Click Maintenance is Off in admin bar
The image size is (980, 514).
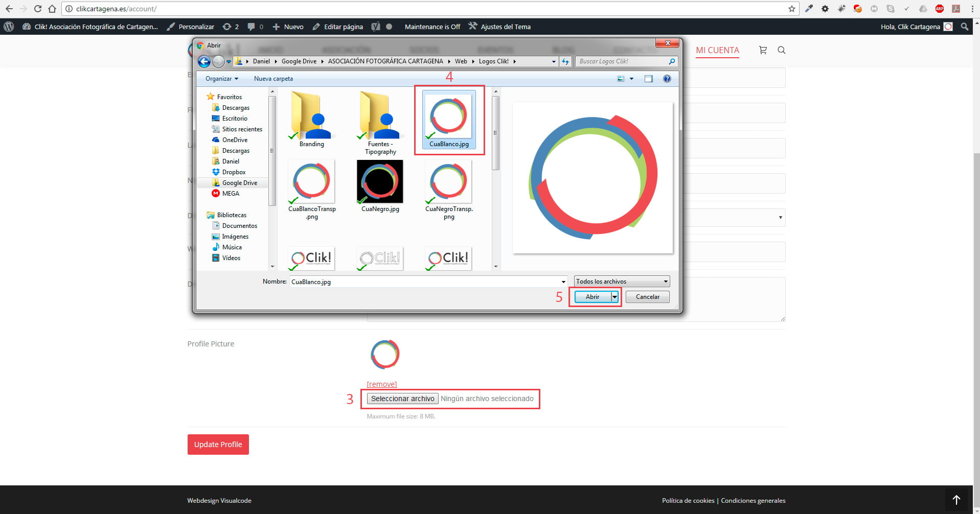(432, 27)
